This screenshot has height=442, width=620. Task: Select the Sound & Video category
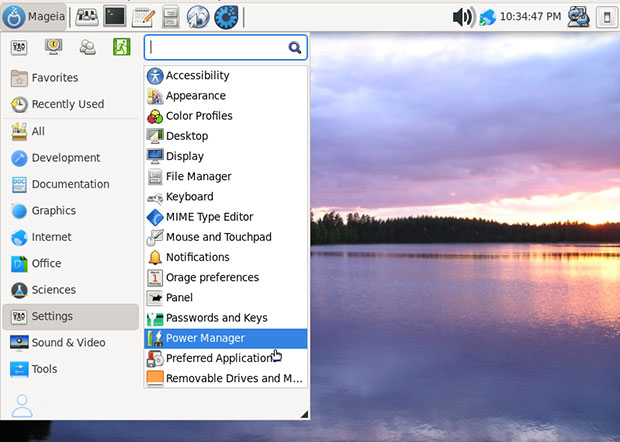click(x=70, y=343)
